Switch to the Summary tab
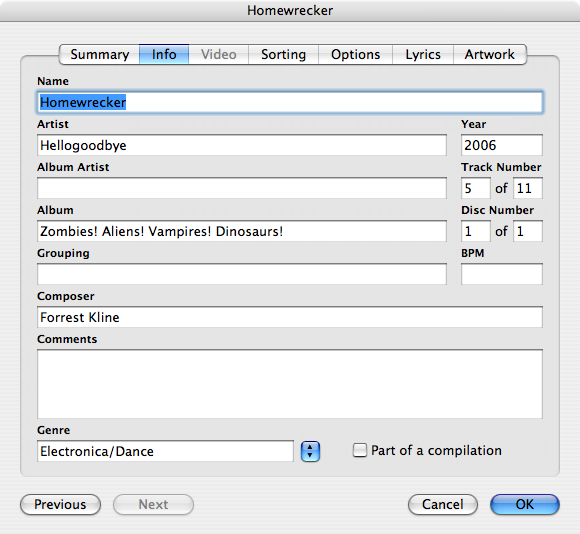The height and width of the screenshot is (534, 580). coord(99,54)
